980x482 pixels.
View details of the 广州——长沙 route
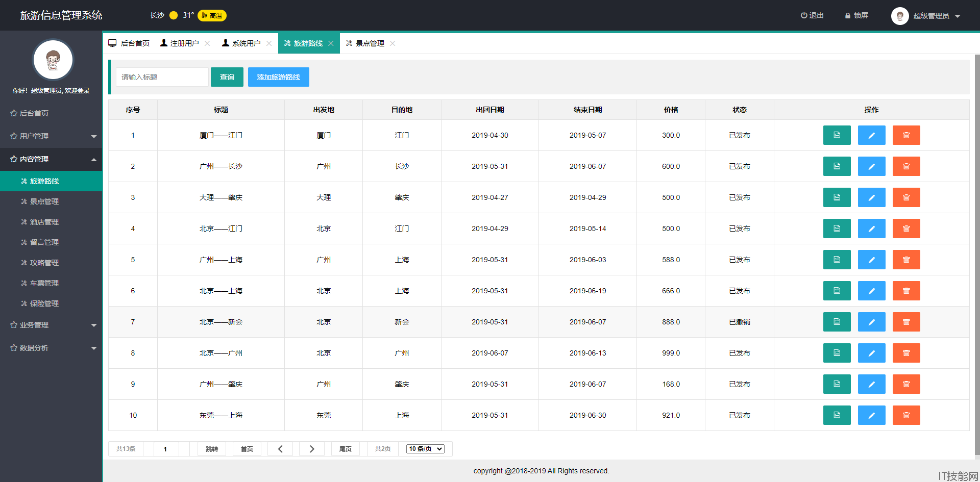coord(837,166)
